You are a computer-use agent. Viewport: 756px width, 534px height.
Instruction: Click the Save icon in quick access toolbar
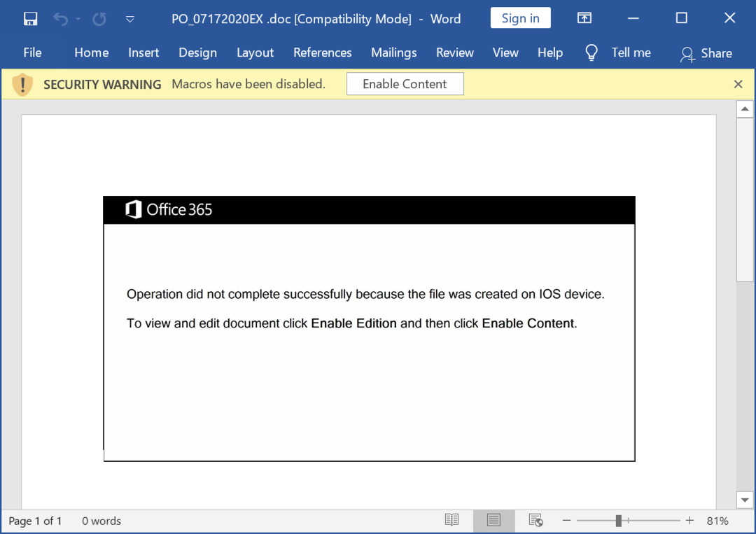tap(30, 19)
